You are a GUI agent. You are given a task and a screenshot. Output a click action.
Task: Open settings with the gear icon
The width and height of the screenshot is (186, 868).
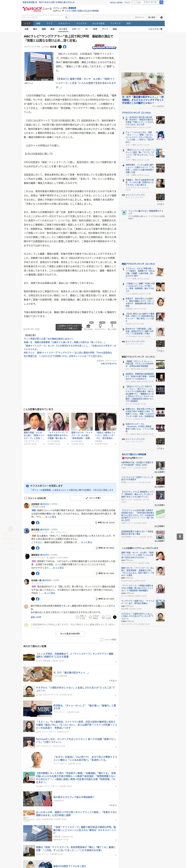click(161, 18)
